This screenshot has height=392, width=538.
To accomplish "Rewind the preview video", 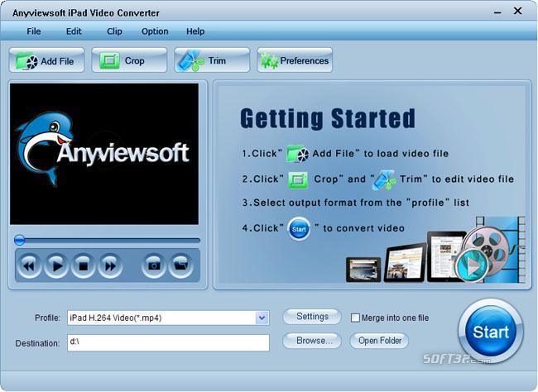I will (29, 265).
